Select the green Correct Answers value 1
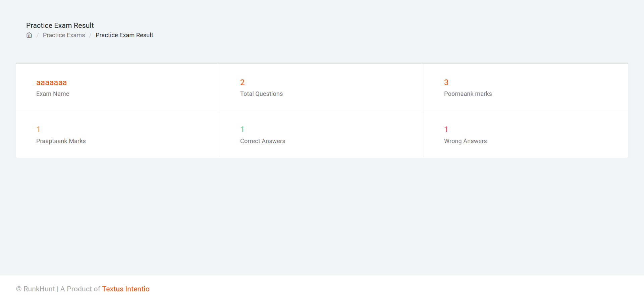This screenshot has width=644, height=302. click(242, 129)
